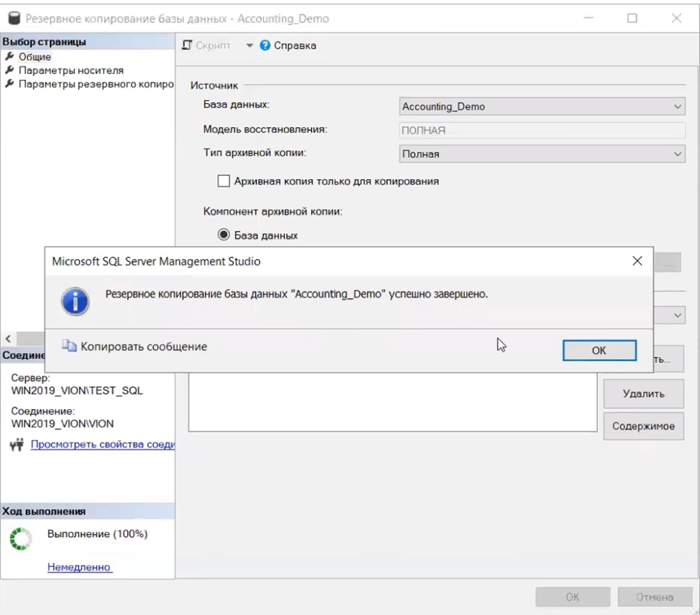
Task: Select the База данных radio button
Action: [x=224, y=235]
